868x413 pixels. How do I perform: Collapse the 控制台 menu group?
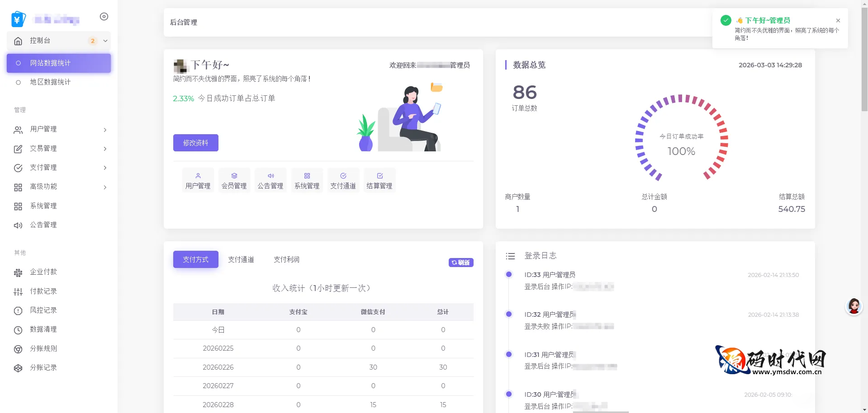click(x=105, y=41)
